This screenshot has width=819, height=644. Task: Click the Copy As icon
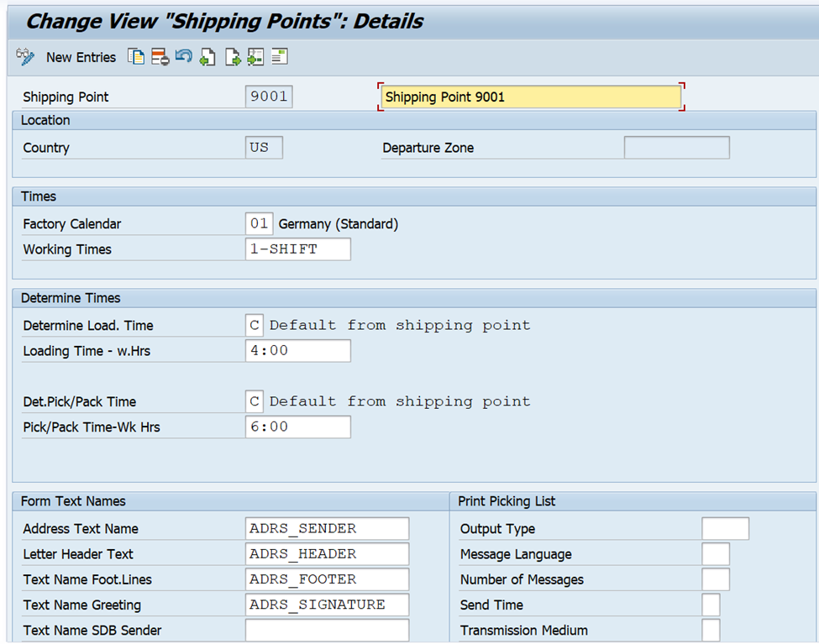[x=136, y=56]
